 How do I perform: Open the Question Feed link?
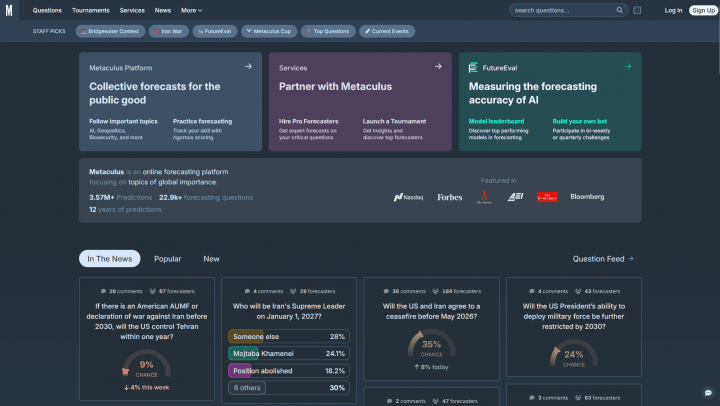603,259
